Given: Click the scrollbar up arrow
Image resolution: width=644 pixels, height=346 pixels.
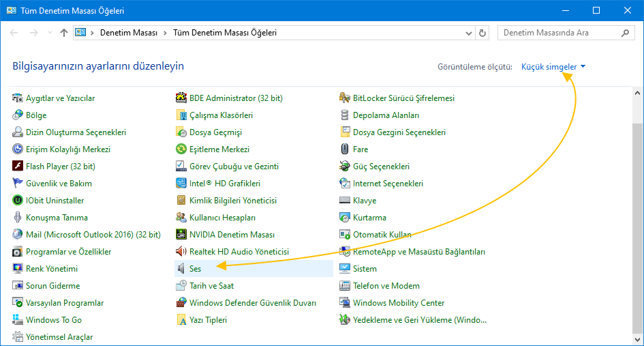Looking at the screenshot, I should [x=637, y=93].
